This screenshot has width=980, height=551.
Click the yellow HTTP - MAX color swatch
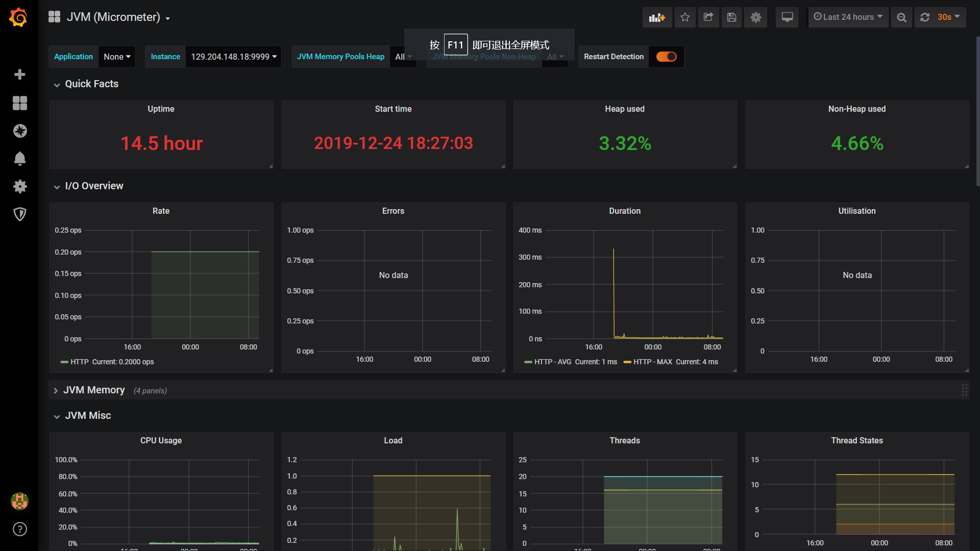coord(627,362)
